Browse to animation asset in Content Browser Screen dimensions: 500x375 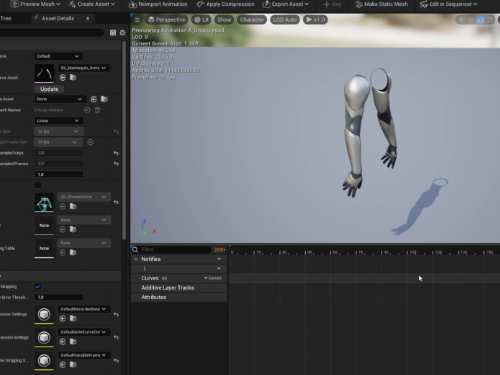tap(73, 78)
